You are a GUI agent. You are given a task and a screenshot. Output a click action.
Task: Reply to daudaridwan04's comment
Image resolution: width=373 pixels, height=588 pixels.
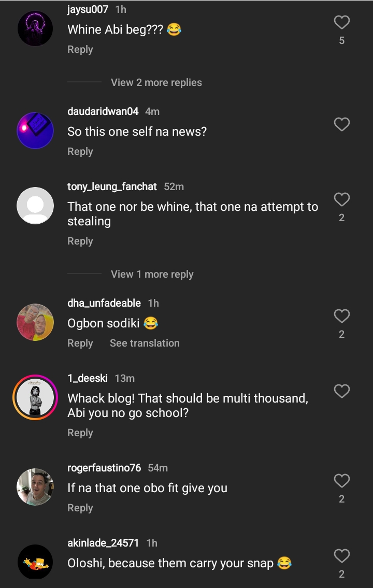point(80,151)
